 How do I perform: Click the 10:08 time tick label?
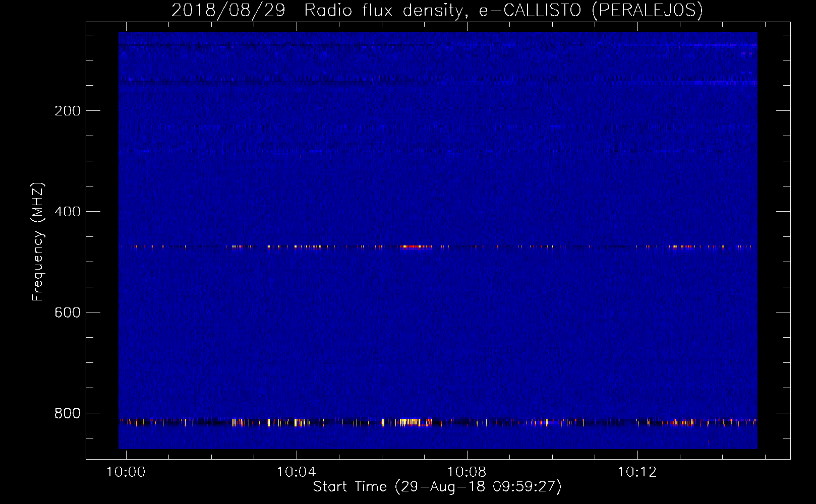467,472
